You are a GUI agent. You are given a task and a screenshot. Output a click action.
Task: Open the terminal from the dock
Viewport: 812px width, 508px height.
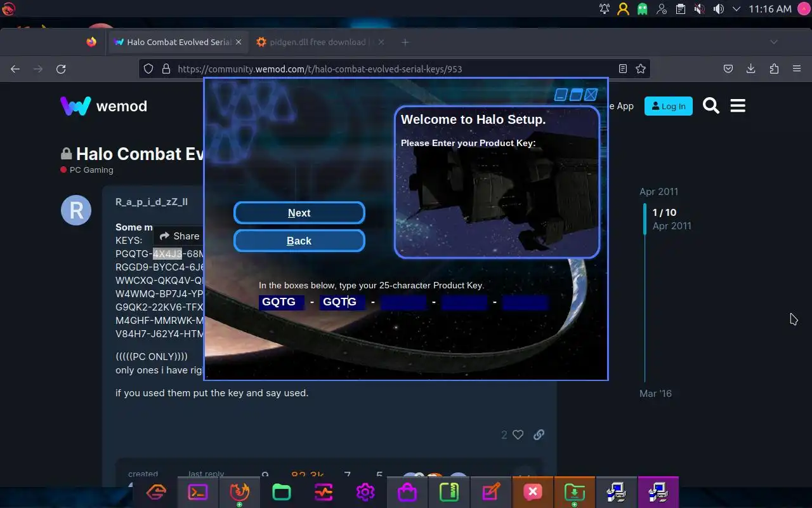(x=198, y=492)
